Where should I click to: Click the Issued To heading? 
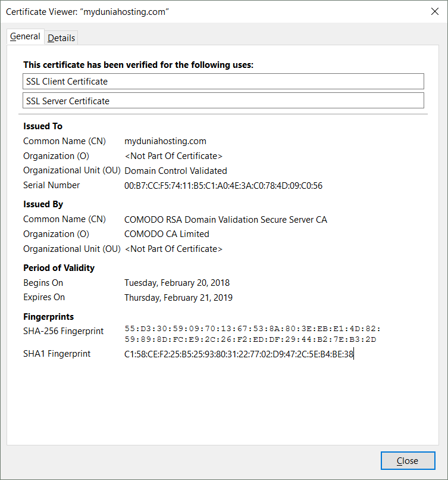point(43,126)
